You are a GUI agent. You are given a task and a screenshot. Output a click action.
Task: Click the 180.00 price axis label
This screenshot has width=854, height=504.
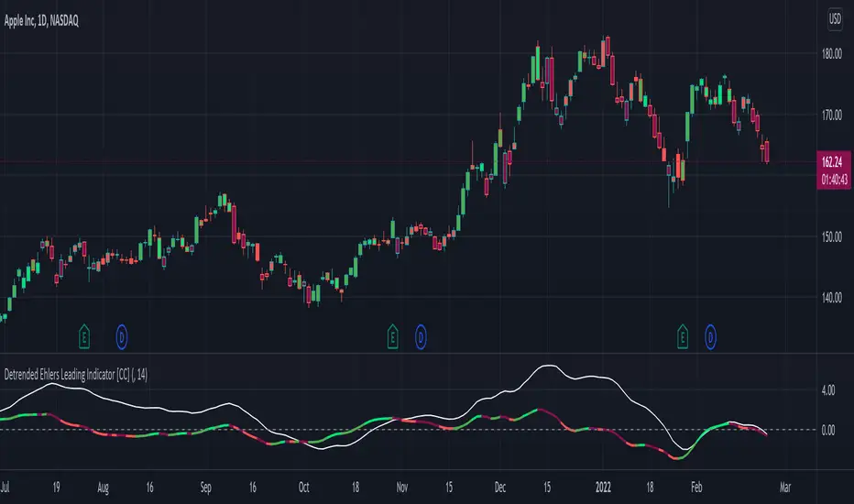click(x=832, y=53)
